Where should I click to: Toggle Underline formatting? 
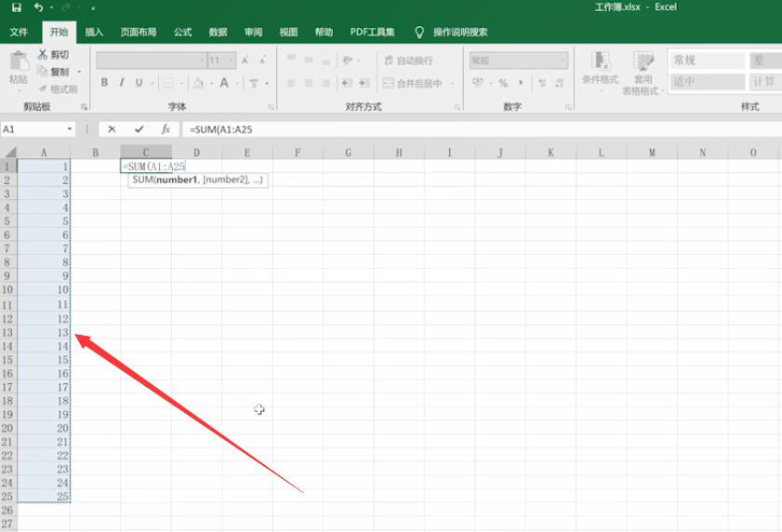pyautogui.click(x=139, y=83)
